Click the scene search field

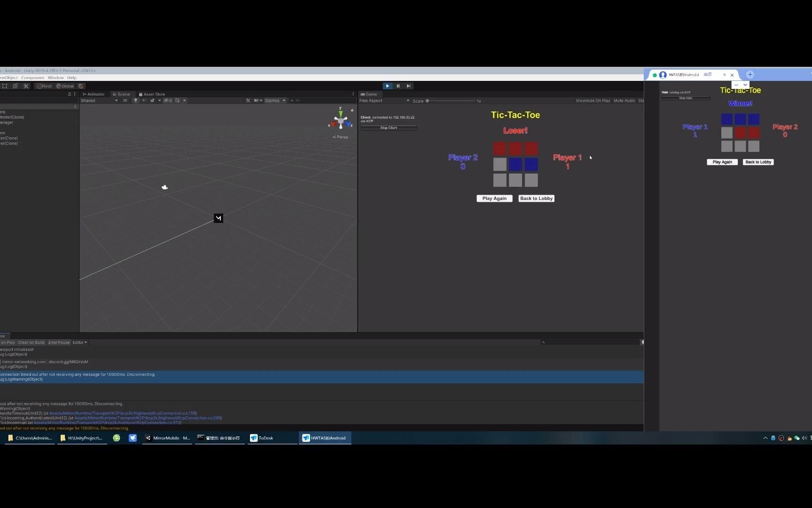pyautogui.click(x=321, y=101)
